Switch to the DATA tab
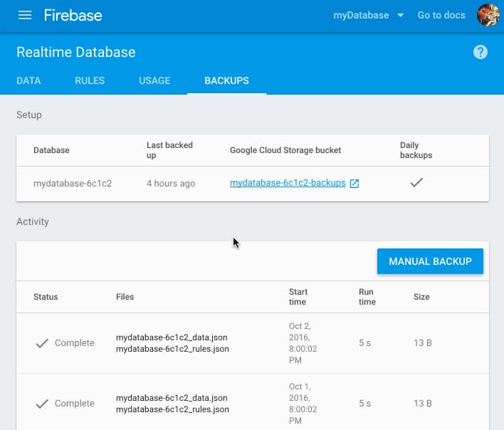The height and width of the screenshot is (430, 504). tap(28, 80)
